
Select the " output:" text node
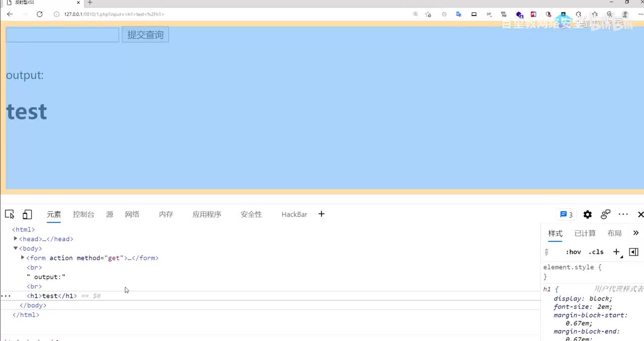point(46,277)
